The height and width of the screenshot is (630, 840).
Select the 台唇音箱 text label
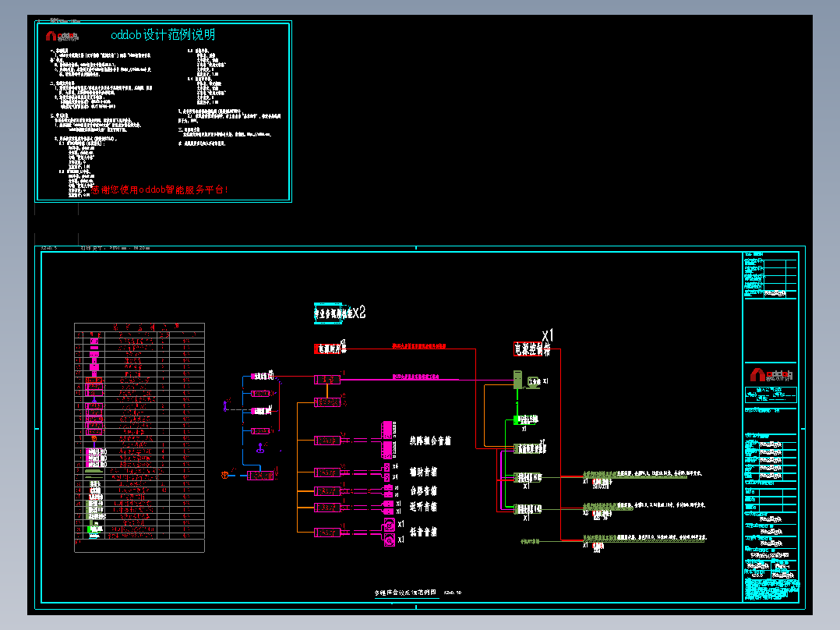423,490
